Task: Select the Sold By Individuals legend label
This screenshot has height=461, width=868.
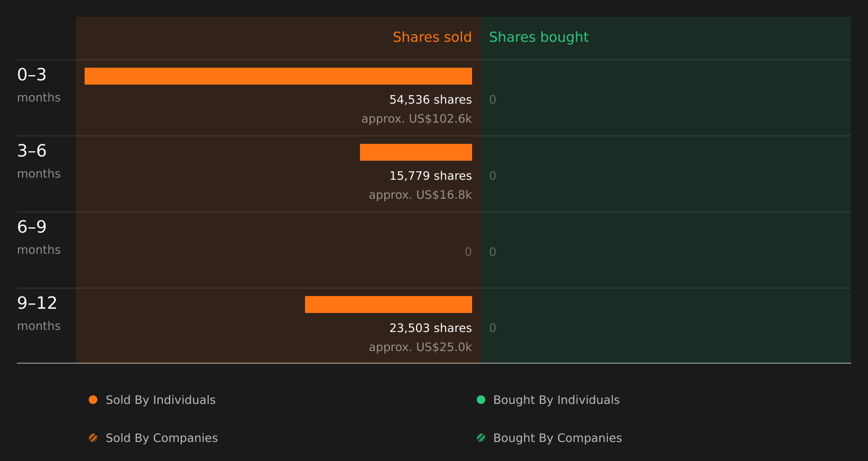Action: point(161,400)
